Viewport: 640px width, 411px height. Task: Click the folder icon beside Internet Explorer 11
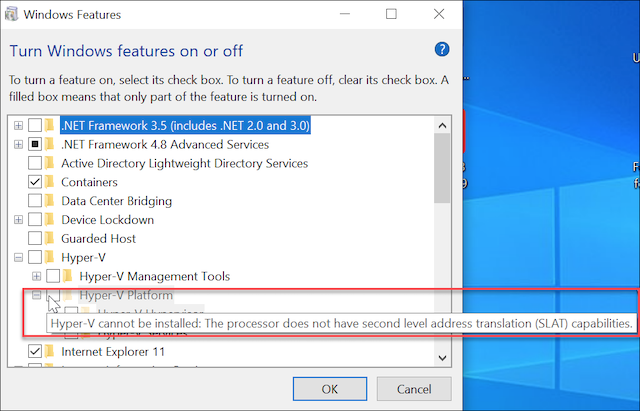[x=49, y=351]
